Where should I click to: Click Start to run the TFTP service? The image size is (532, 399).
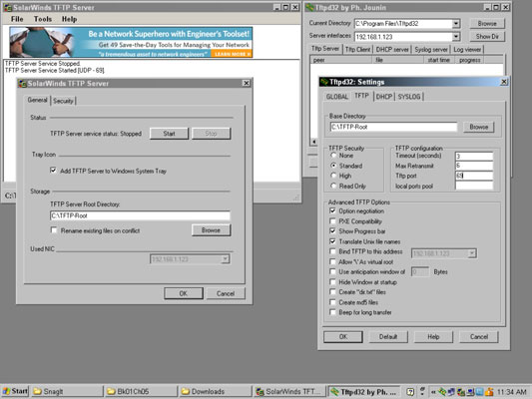click(x=169, y=134)
